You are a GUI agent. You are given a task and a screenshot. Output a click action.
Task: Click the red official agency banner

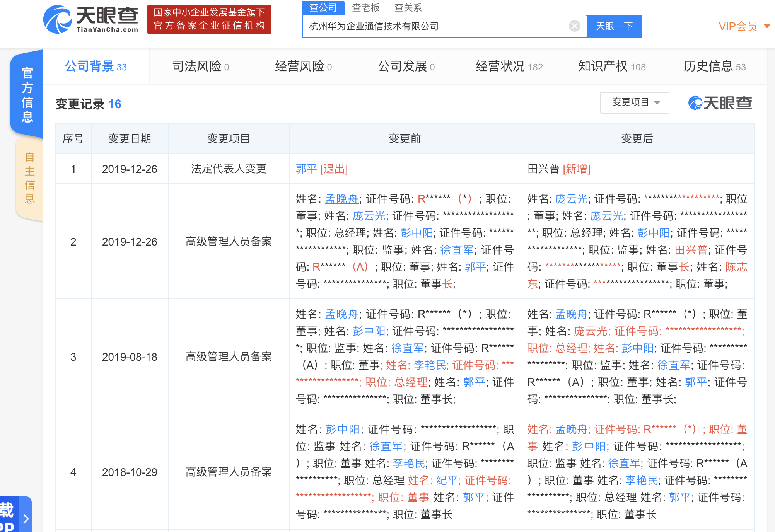[x=209, y=19]
